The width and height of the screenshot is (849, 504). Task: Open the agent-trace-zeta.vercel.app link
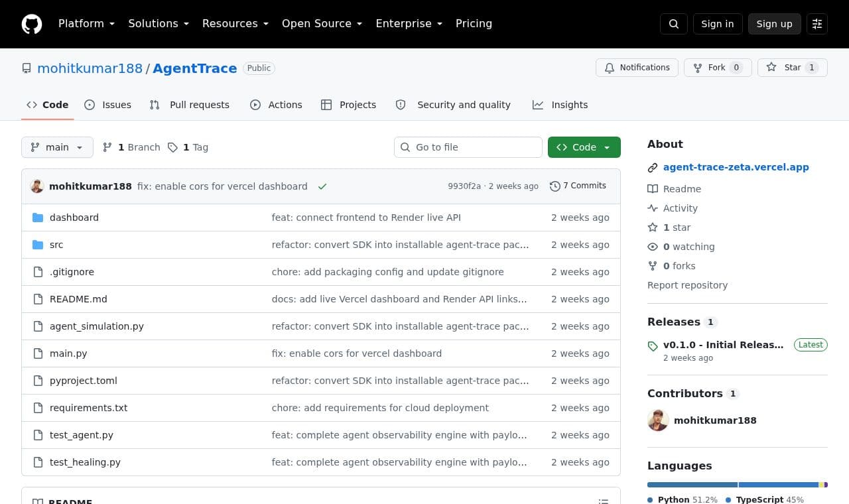pyautogui.click(x=736, y=167)
